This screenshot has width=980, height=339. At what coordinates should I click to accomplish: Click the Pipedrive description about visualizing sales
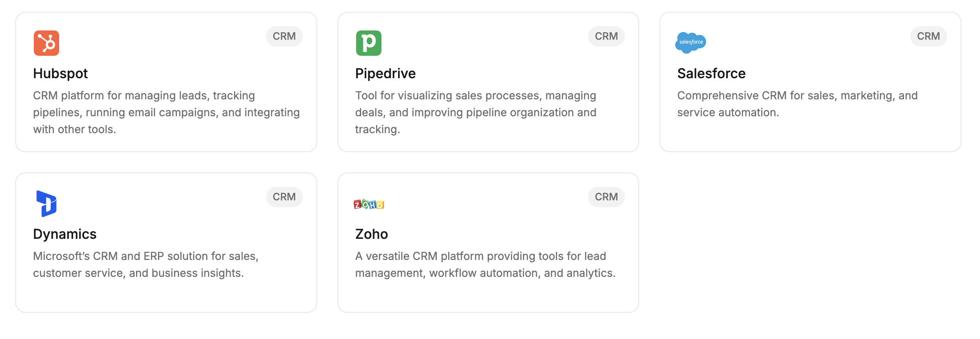(x=475, y=112)
